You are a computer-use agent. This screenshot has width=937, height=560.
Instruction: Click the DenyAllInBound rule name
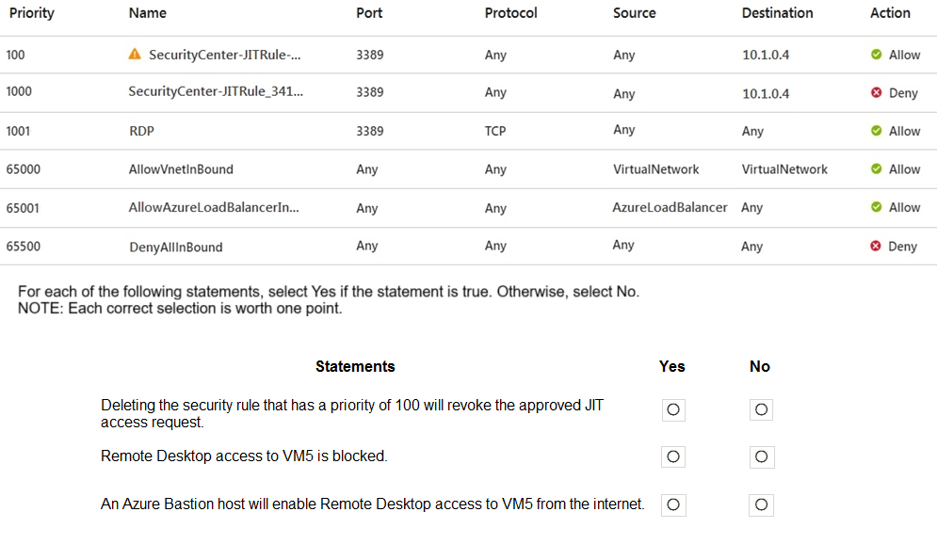175,247
